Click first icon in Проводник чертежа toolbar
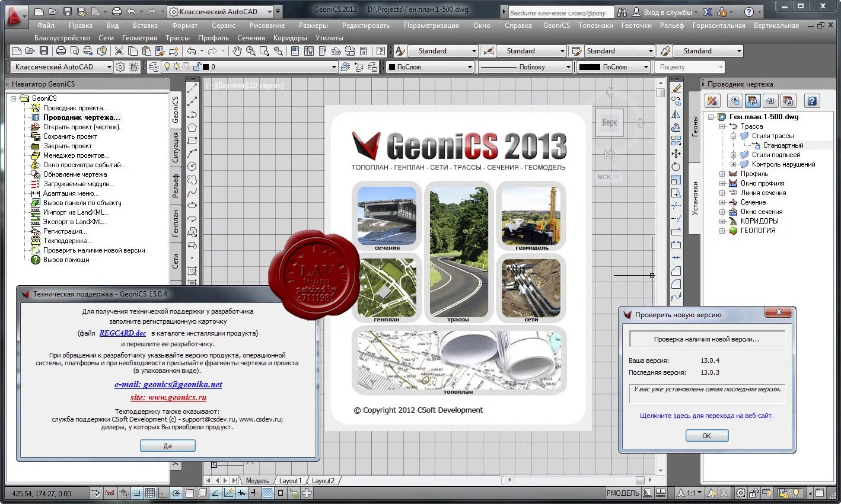This screenshot has height=504, width=841. coord(712,101)
